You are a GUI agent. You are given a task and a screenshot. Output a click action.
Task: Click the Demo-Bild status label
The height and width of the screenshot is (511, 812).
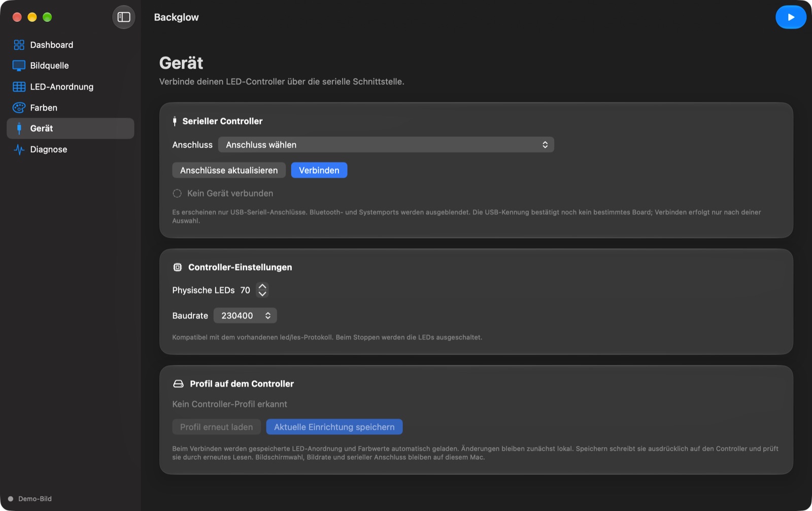tap(35, 499)
